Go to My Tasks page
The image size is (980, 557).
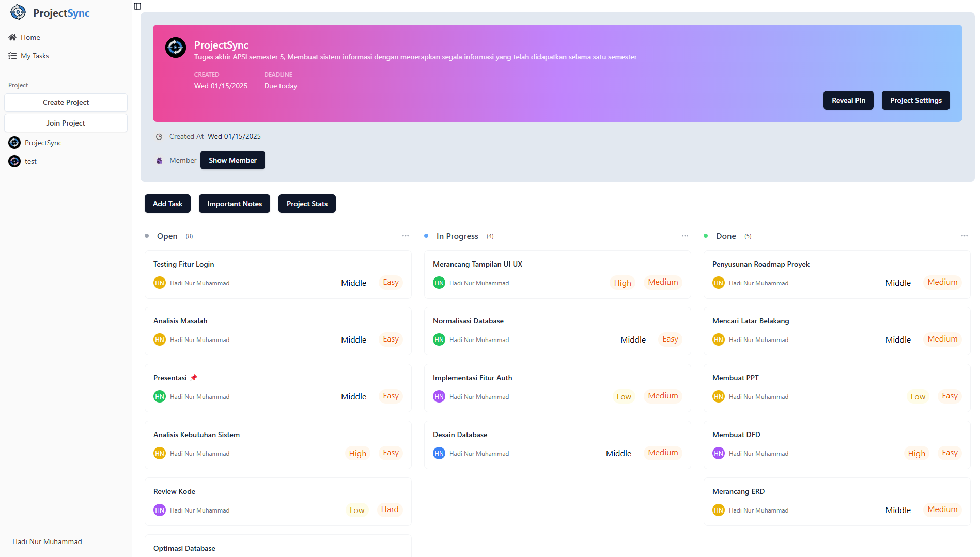35,56
